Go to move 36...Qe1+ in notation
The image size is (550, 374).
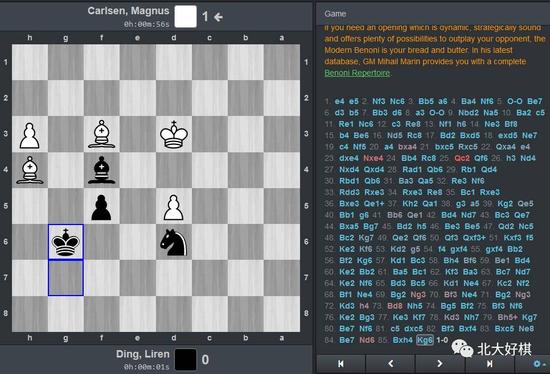[x=374, y=203]
